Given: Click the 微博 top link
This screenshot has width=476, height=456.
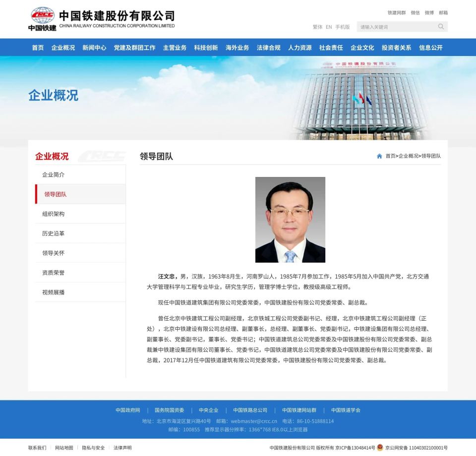Looking at the screenshot, I should click(x=429, y=13).
